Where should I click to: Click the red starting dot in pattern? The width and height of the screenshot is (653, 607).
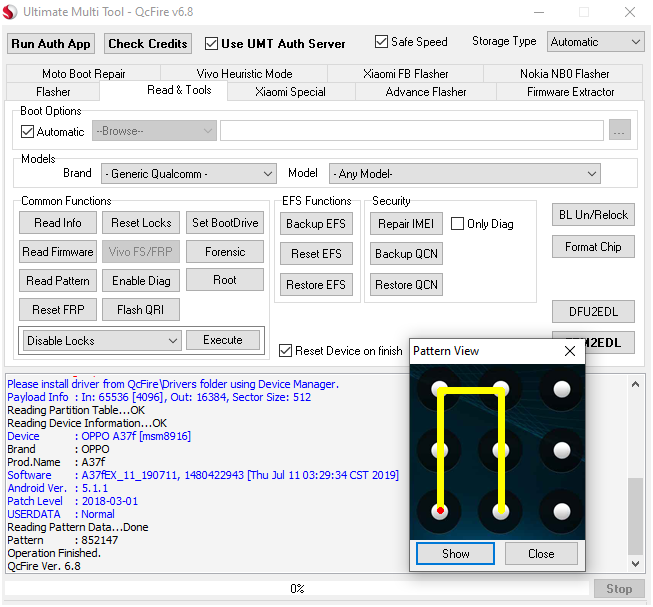click(440, 510)
